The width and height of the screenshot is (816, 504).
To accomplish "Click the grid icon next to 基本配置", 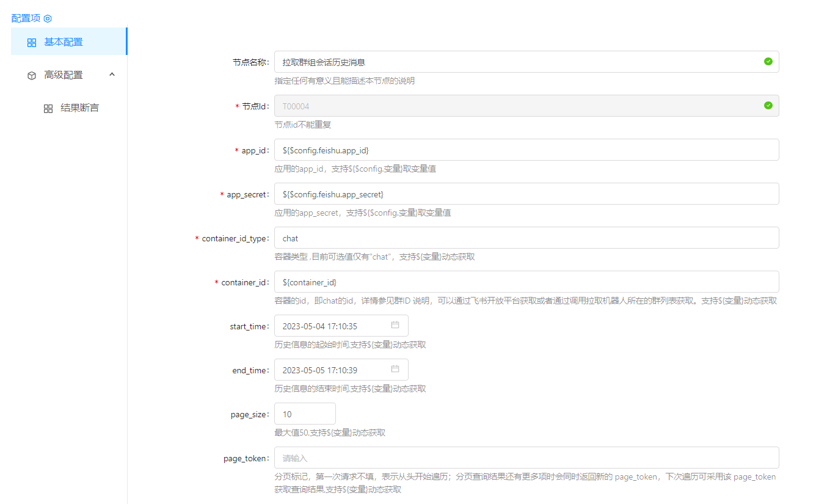I will 32,43.
